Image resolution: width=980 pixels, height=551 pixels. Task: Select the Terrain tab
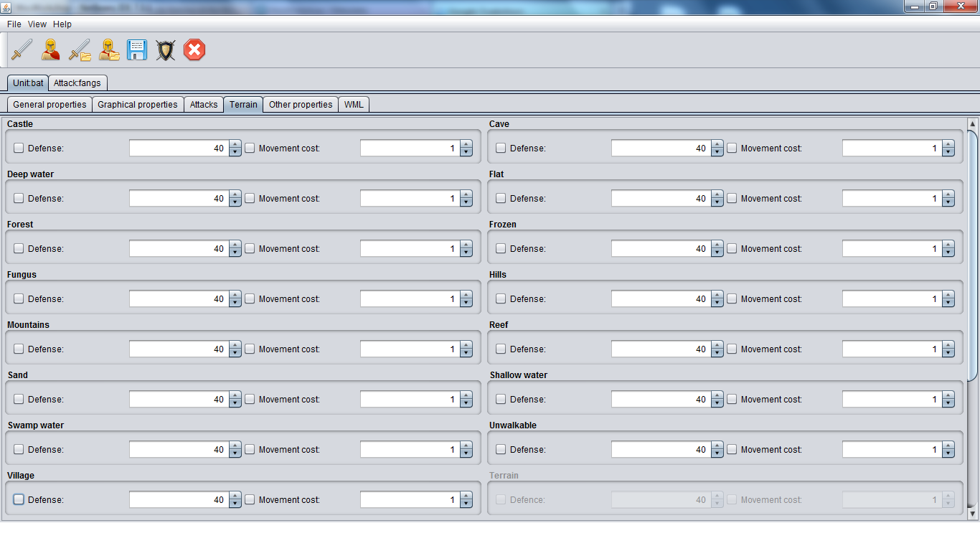pyautogui.click(x=243, y=105)
